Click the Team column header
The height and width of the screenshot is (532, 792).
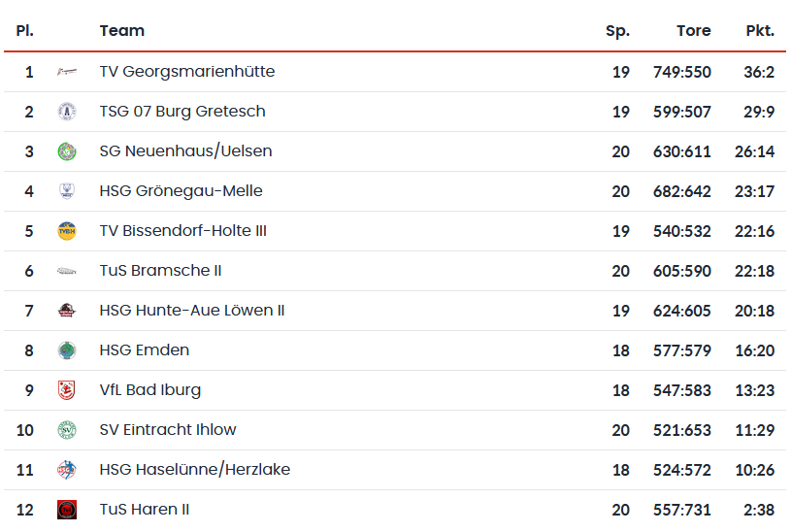click(121, 31)
